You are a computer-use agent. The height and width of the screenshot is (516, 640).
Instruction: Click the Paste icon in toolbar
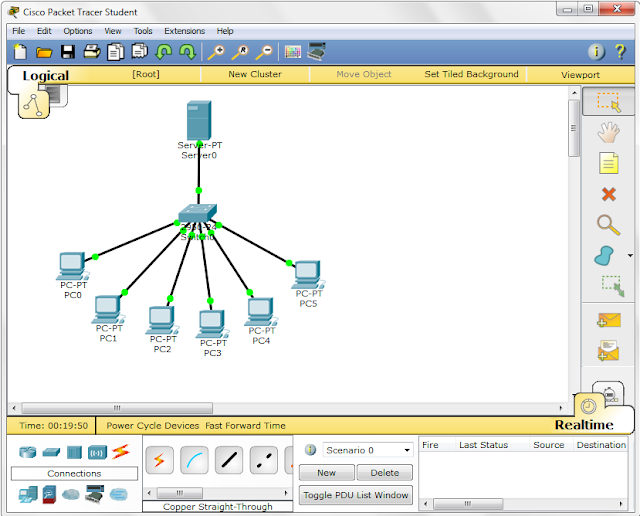tap(140, 52)
